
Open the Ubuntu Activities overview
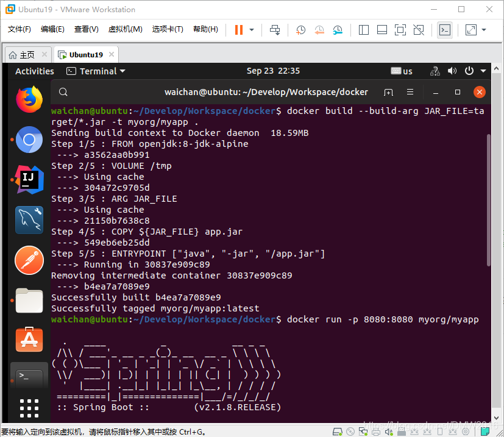[35, 71]
